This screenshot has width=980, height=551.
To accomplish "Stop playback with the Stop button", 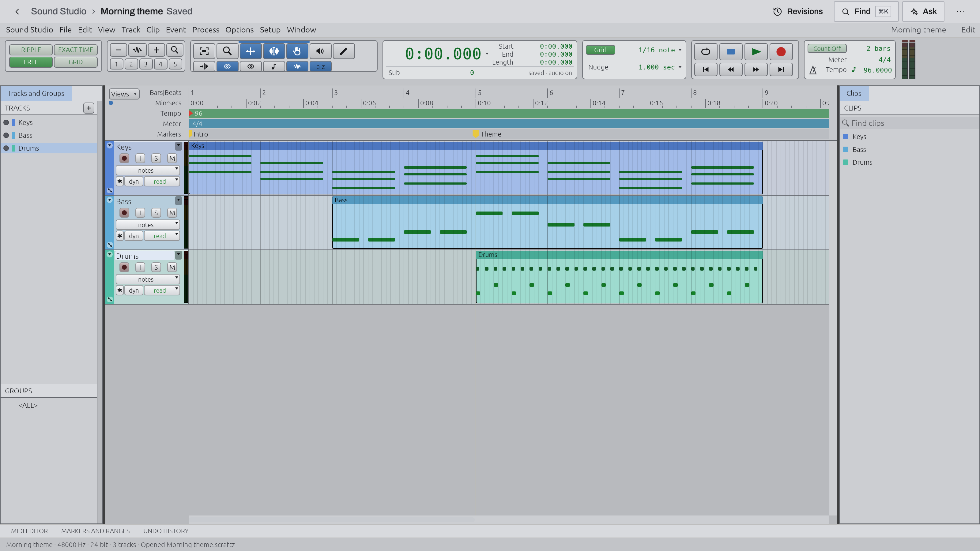I will tap(731, 52).
